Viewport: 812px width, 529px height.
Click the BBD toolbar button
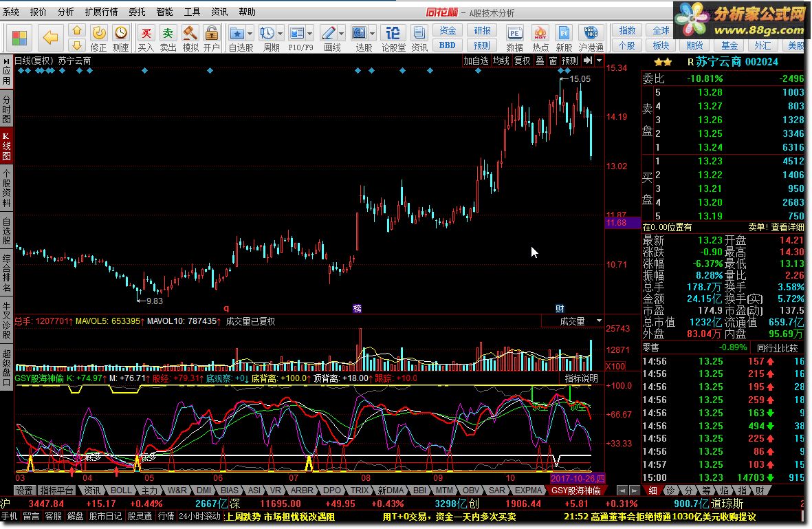pyautogui.click(x=448, y=45)
